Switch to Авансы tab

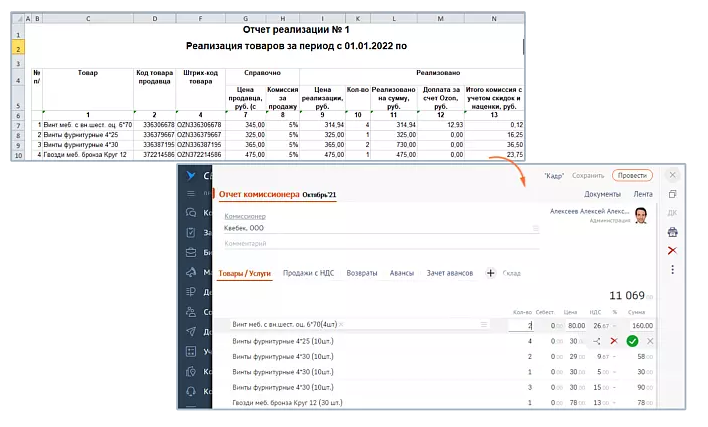402,273
